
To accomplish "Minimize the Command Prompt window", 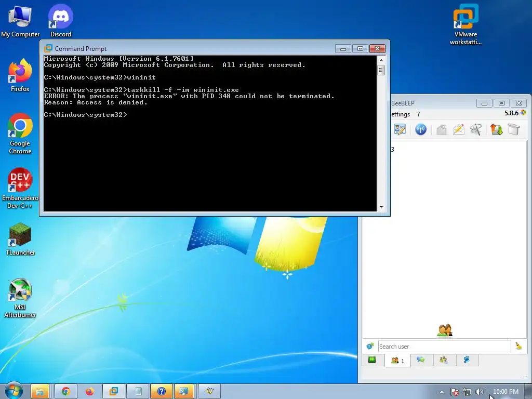I will 343,49.
